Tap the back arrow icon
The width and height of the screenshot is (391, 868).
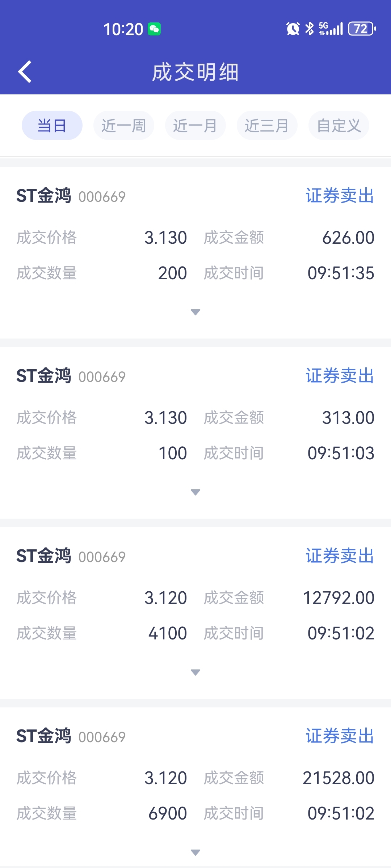pyautogui.click(x=25, y=72)
